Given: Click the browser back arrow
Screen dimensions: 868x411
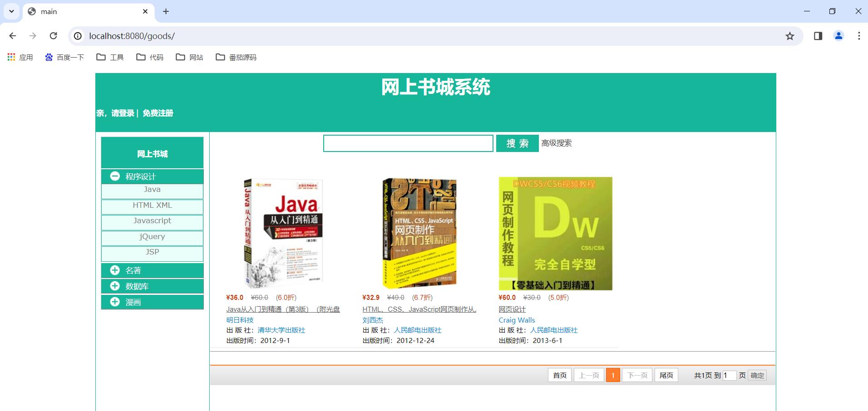Looking at the screenshot, I should pyautogui.click(x=13, y=36).
